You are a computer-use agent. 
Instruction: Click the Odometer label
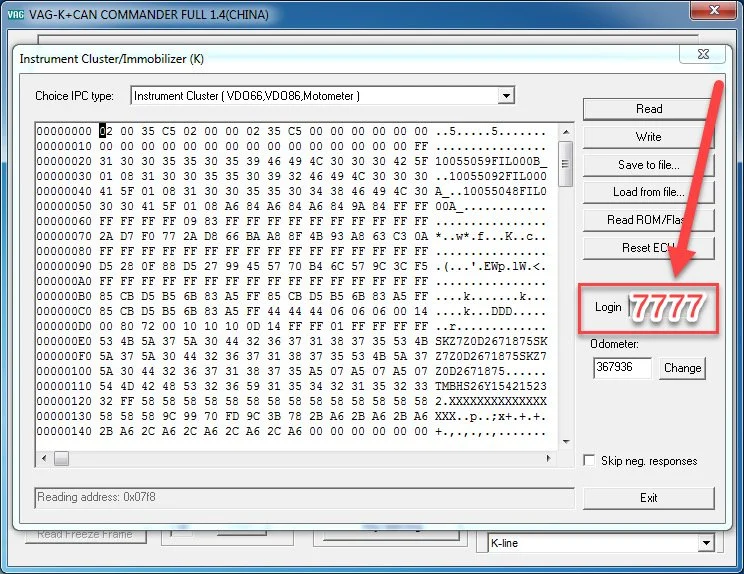point(614,343)
